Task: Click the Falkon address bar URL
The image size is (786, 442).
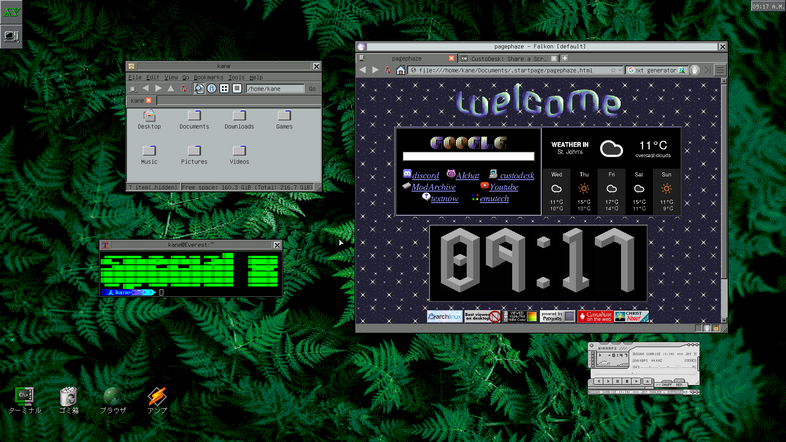Action: click(x=505, y=71)
